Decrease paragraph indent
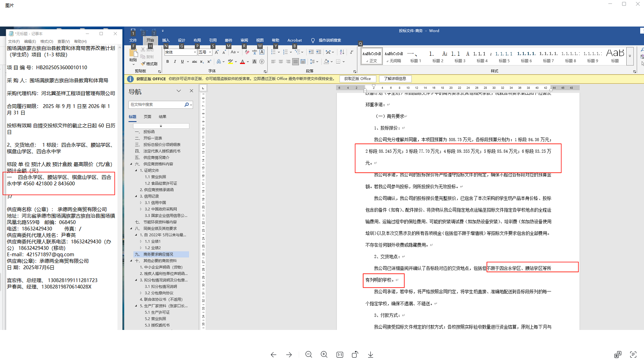This screenshot has width=644, height=363. pos(311,52)
